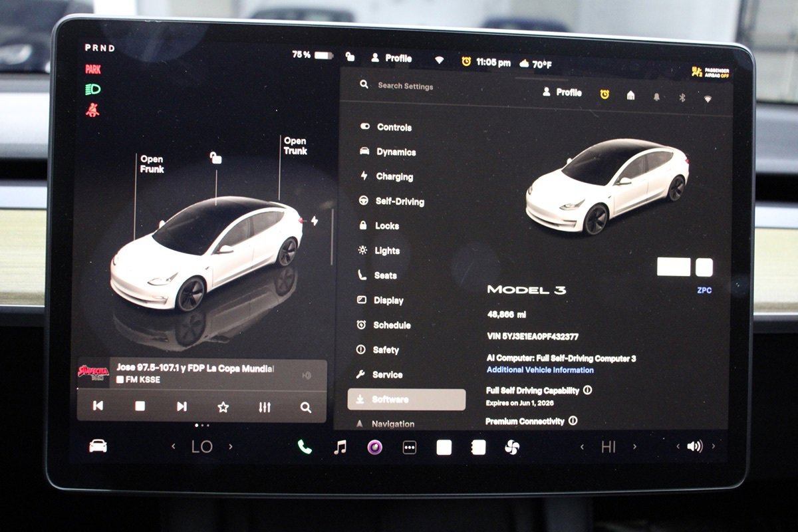798x532 pixels.
Task: Open Additional Vehicle Information link
Action: (540, 370)
